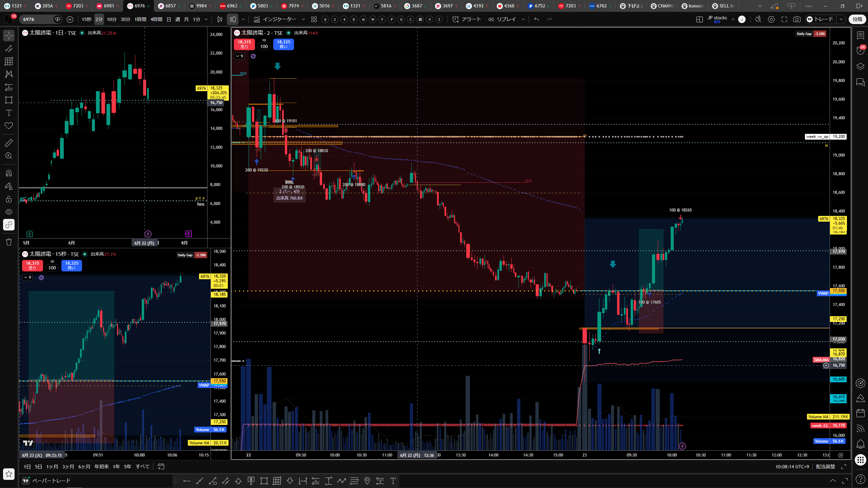Open the Fibonacci and Gann tools
This screenshot has height=488, width=868.
click(9, 61)
